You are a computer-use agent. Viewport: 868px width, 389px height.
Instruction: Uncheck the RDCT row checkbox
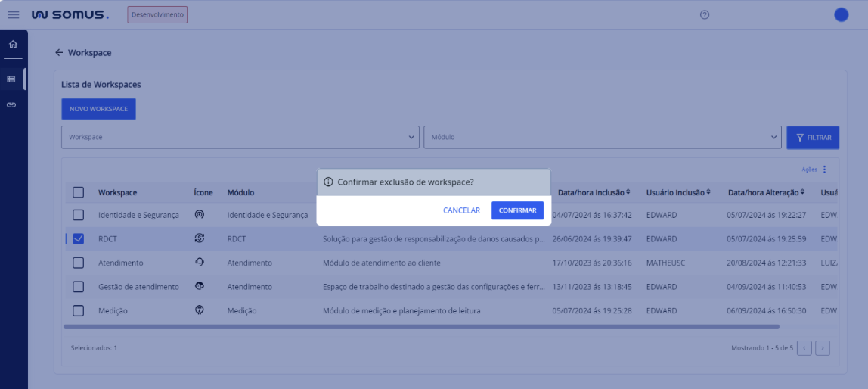pos(79,239)
